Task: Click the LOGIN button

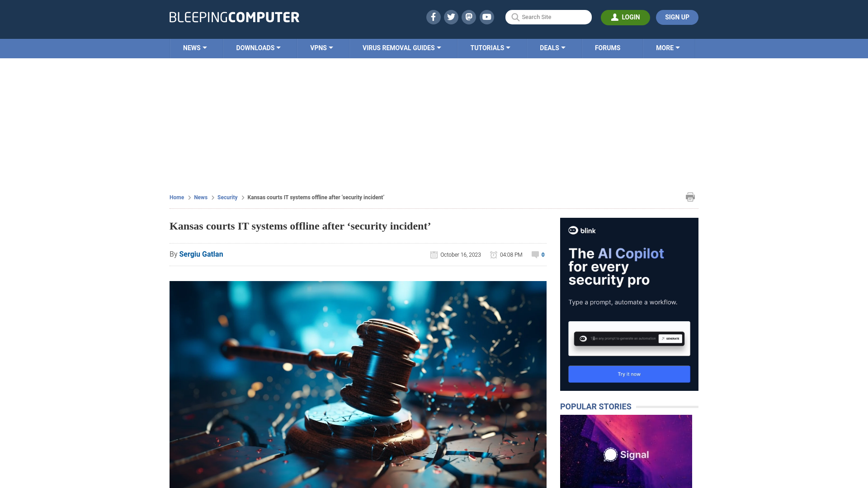Action: [x=625, y=17]
